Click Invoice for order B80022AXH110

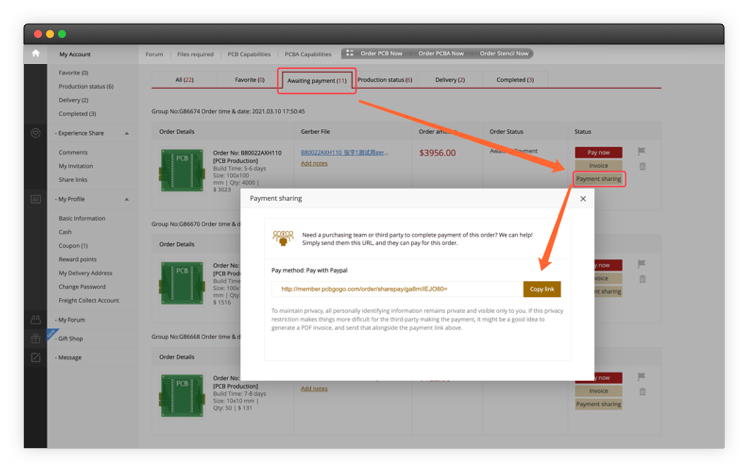click(598, 166)
